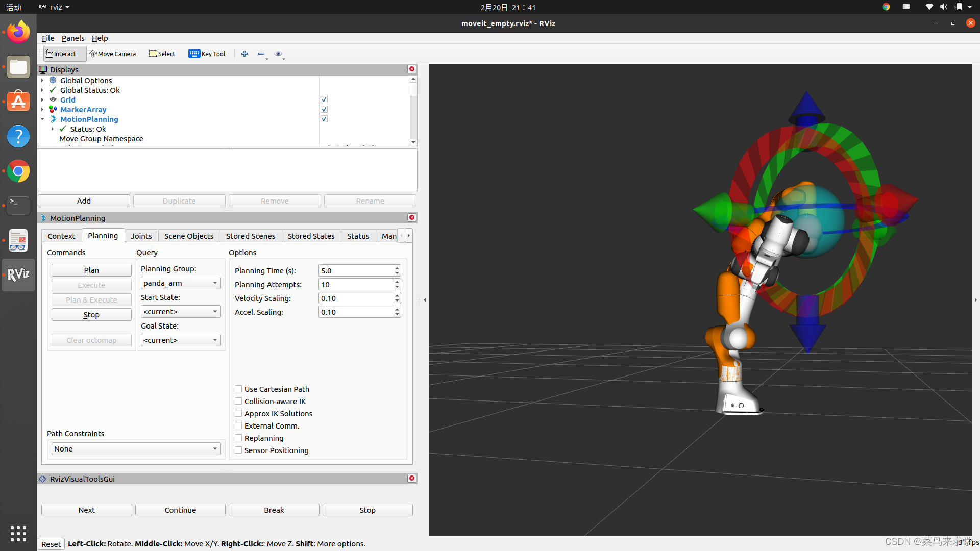Viewport: 980px width, 551px height.
Task: Close the Displays panel
Action: (412, 69)
